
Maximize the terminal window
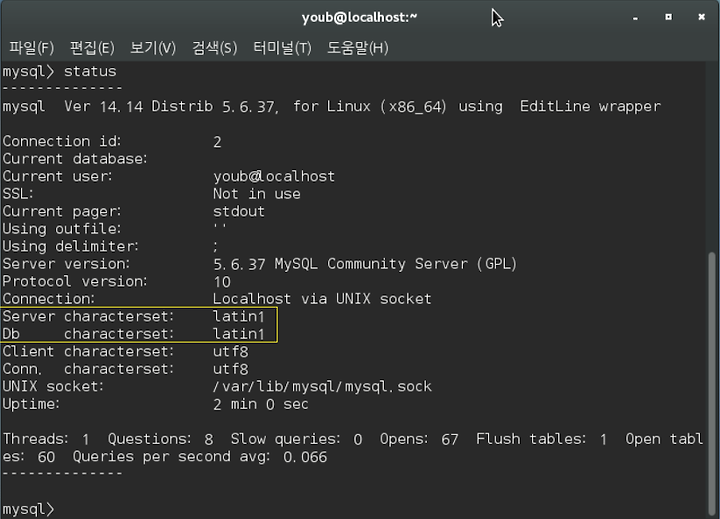[x=669, y=17]
